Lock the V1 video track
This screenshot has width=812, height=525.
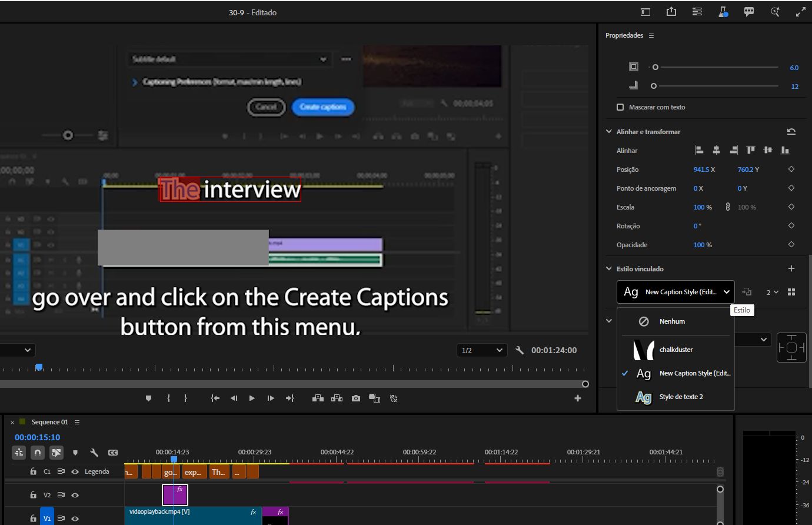pos(33,519)
